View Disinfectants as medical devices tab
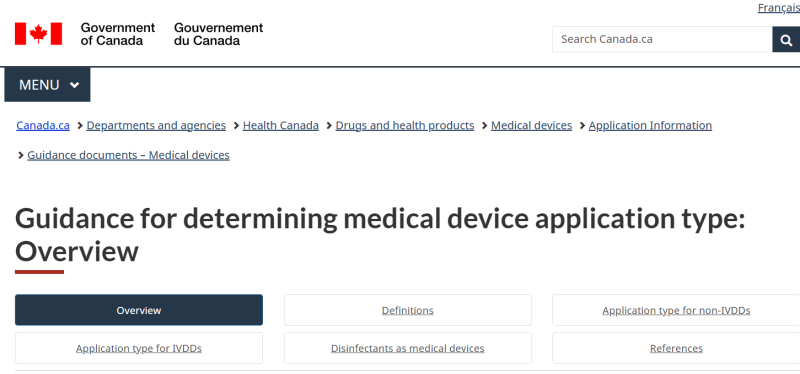Screen dimensions: 800x374 coord(408,348)
